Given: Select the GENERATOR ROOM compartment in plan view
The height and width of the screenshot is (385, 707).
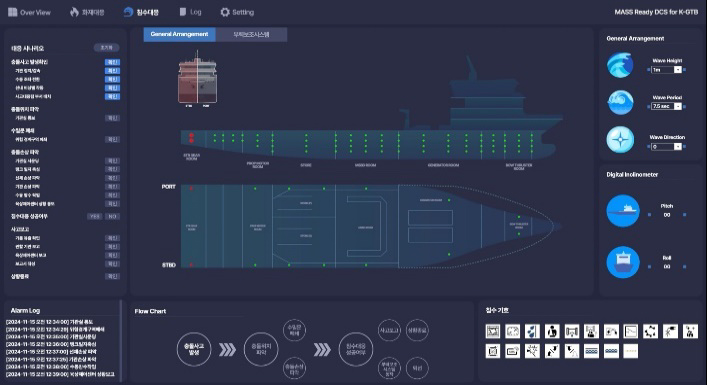Looking at the screenshot, I should pos(440,225).
